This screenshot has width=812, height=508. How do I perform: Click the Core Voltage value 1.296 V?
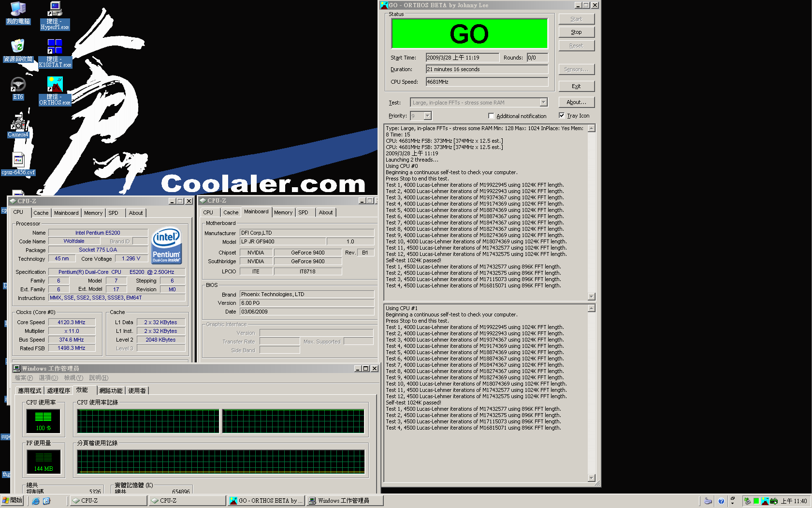[131, 258]
